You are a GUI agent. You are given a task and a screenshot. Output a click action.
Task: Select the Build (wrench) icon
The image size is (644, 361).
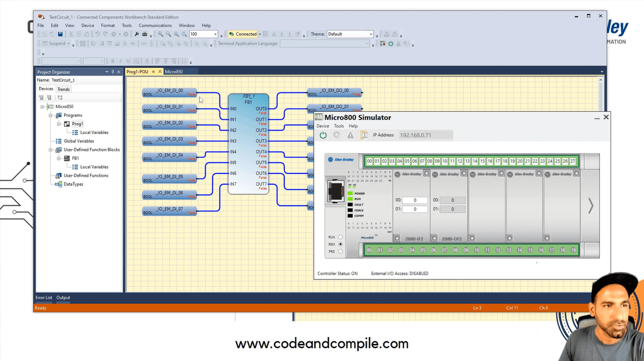[x=137, y=34]
